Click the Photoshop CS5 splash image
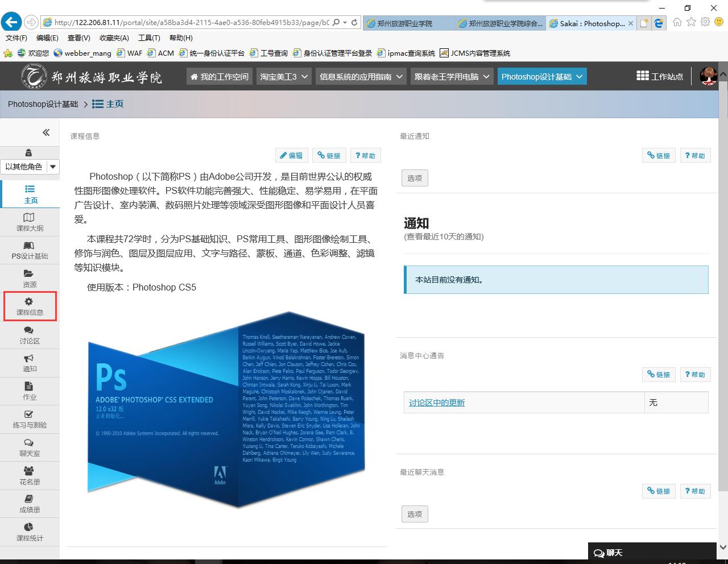Screen dimensions: 728x564 226,409
